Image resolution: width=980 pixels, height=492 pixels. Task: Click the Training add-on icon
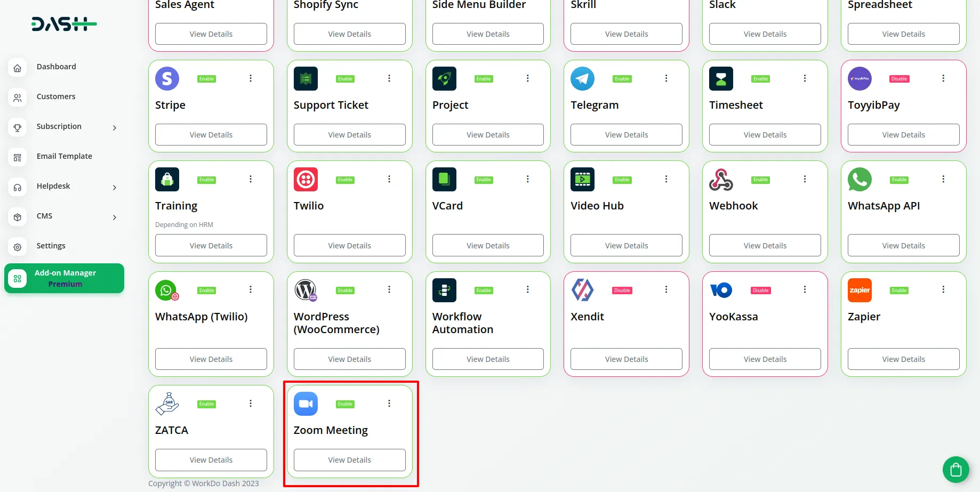(x=167, y=180)
